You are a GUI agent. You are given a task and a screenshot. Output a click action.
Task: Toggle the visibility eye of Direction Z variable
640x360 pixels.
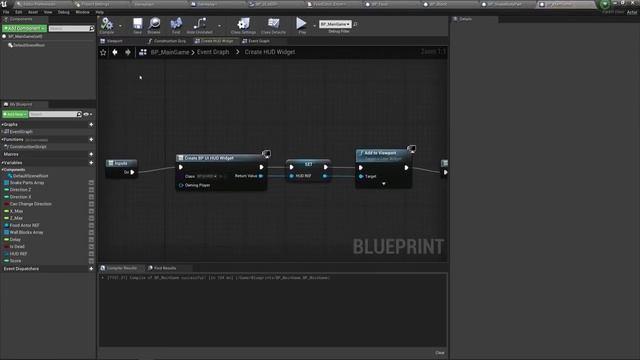(x=91, y=190)
